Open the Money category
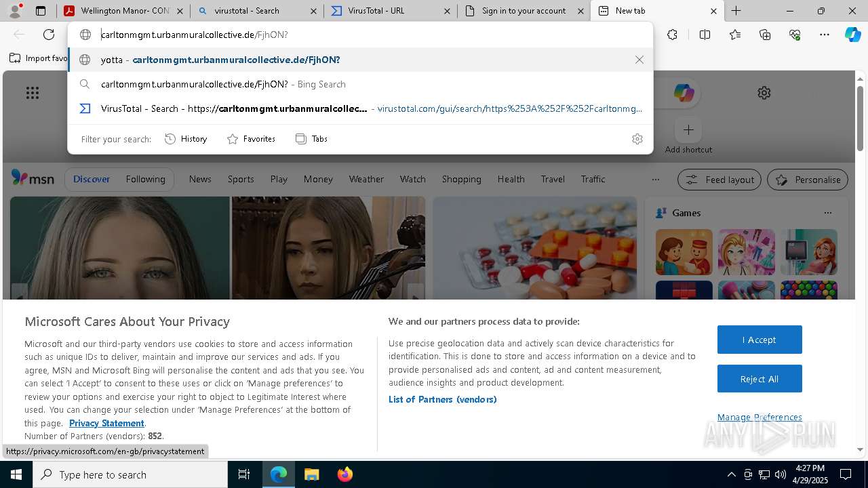The height and width of the screenshot is (488, 868). click(318, 179)
